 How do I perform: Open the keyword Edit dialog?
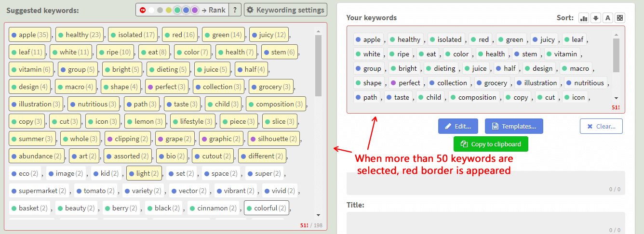458,126
